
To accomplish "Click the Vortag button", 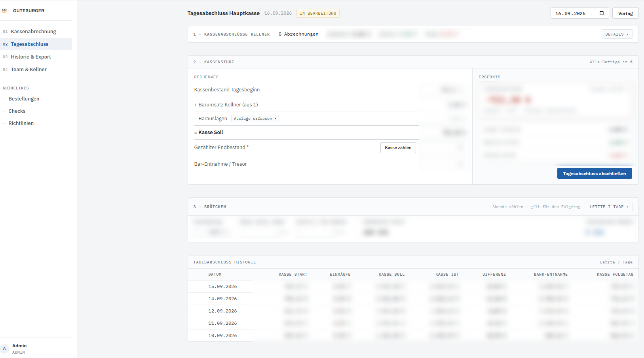I will (x=625, y=13).
